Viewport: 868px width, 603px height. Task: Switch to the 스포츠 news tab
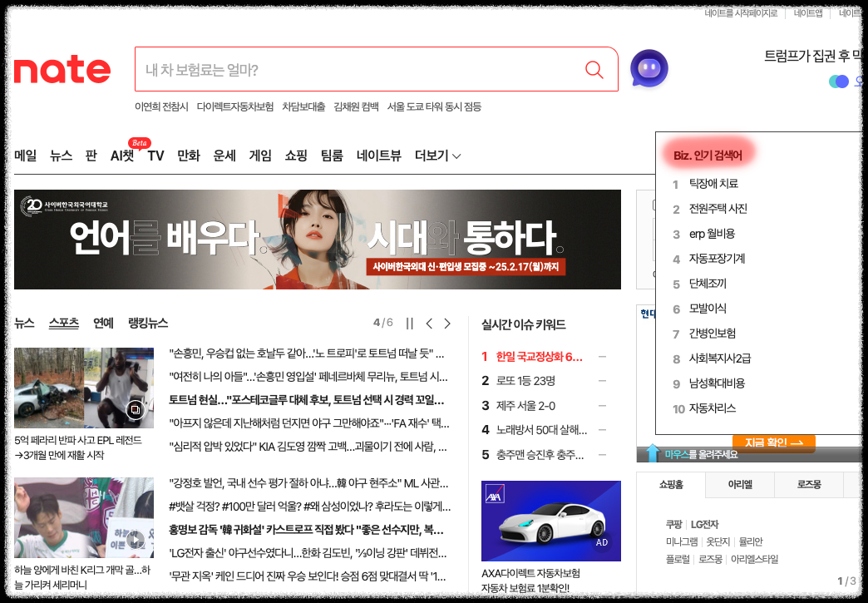[x=63, y=323]
